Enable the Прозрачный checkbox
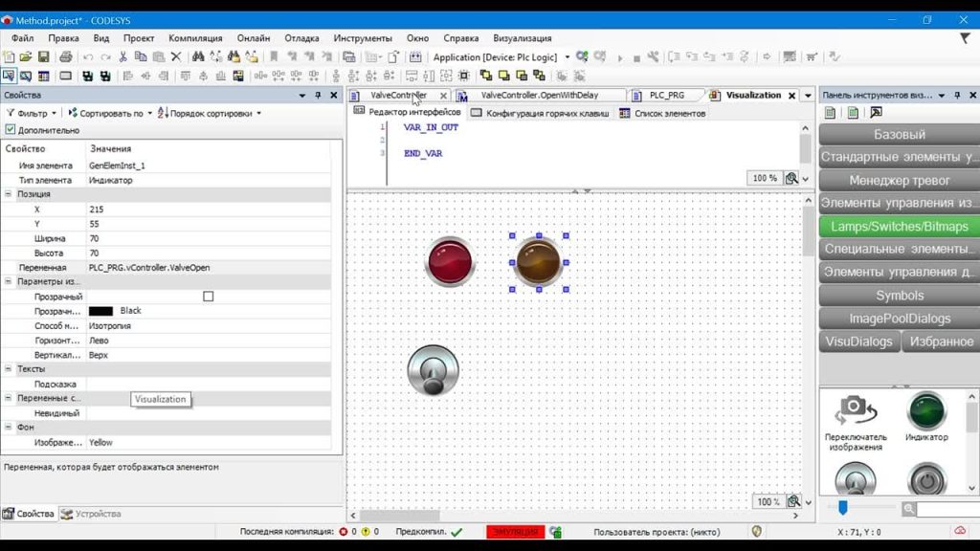The width and height of the screenshot is (980, 551). coord(208,297)
